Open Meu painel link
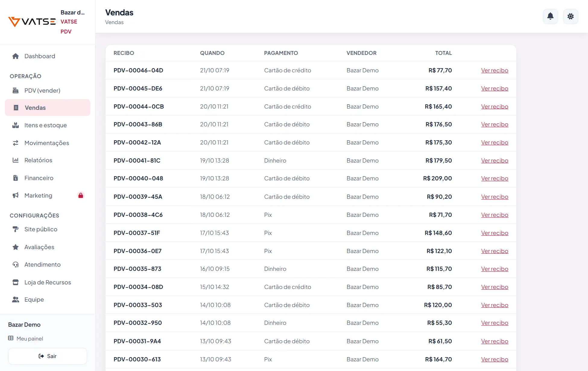This screenshot has height=371, width=588. [26, 338]
